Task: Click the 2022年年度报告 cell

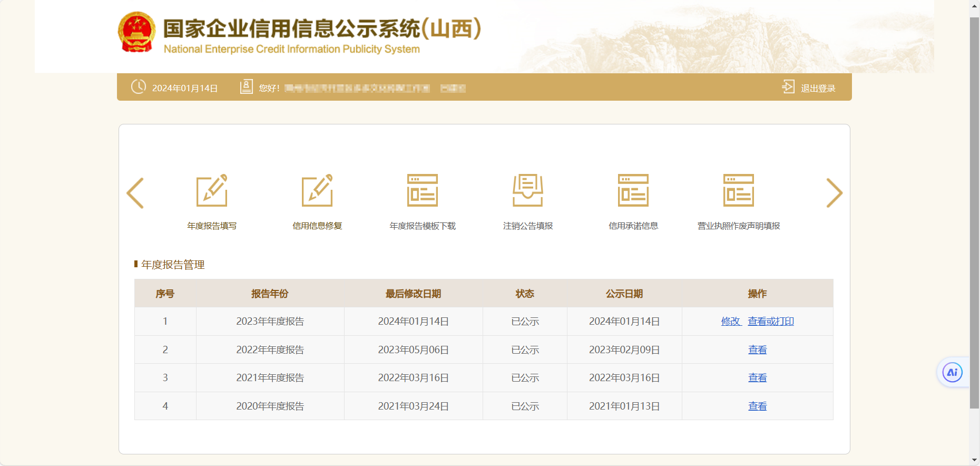Action: click(x=270, y=349)
